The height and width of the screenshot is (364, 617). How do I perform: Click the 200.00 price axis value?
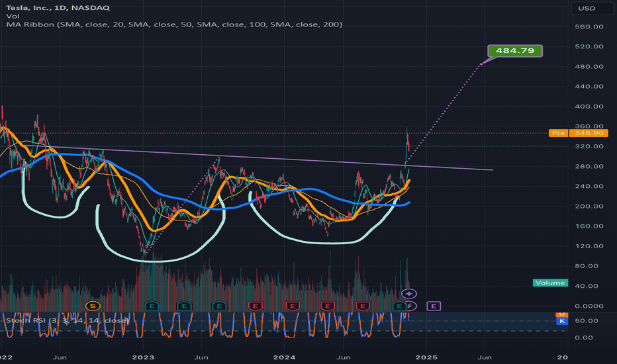point(589,206)
